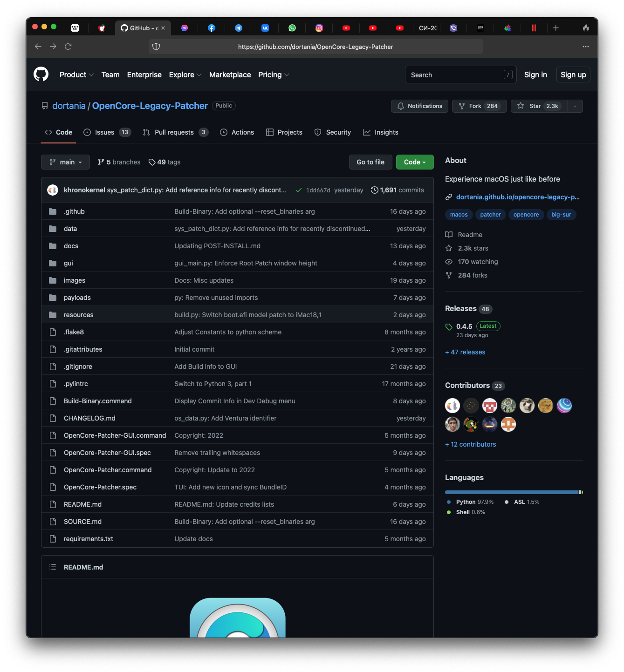
Task: Click khronokernel's avatar in the commit bar
Action: point(53,190)
